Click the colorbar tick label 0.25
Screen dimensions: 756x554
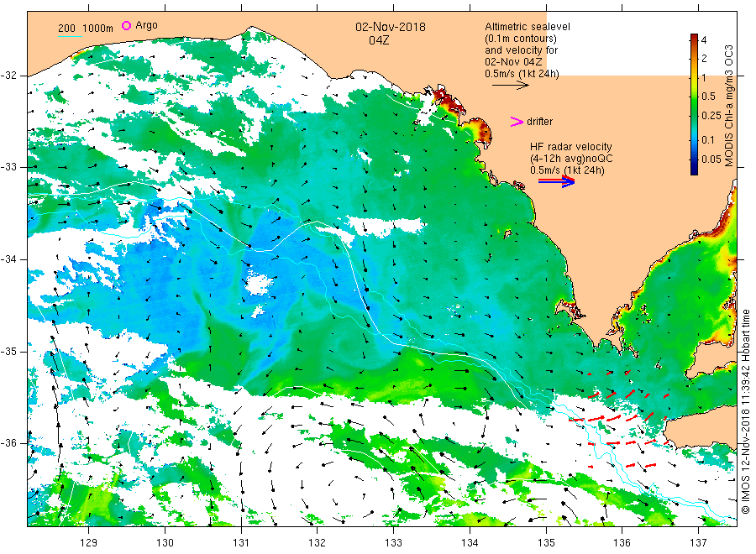(x=711, y=116)
